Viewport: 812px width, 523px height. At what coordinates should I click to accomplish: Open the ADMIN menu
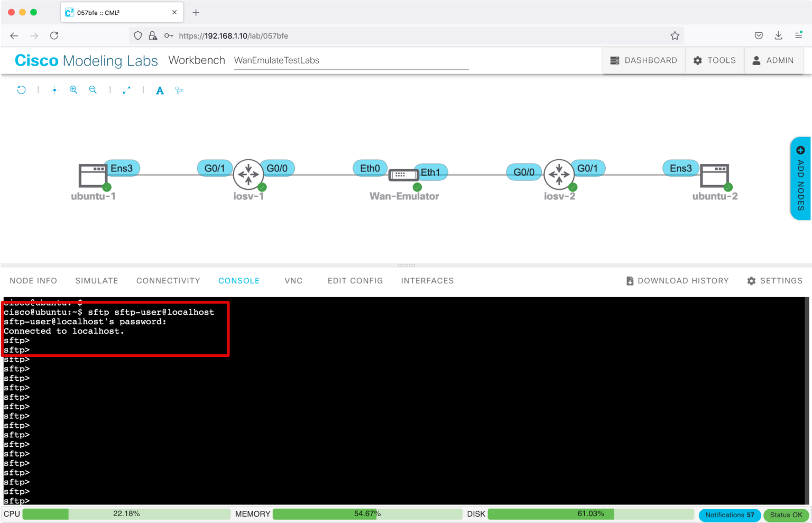pos(773,60)
